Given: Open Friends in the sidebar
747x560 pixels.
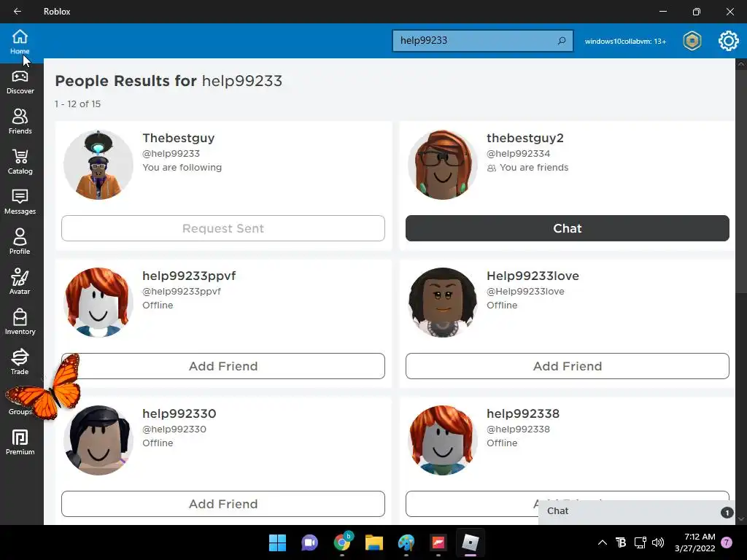Looking at the screenshot, I should tap(20, 122).
